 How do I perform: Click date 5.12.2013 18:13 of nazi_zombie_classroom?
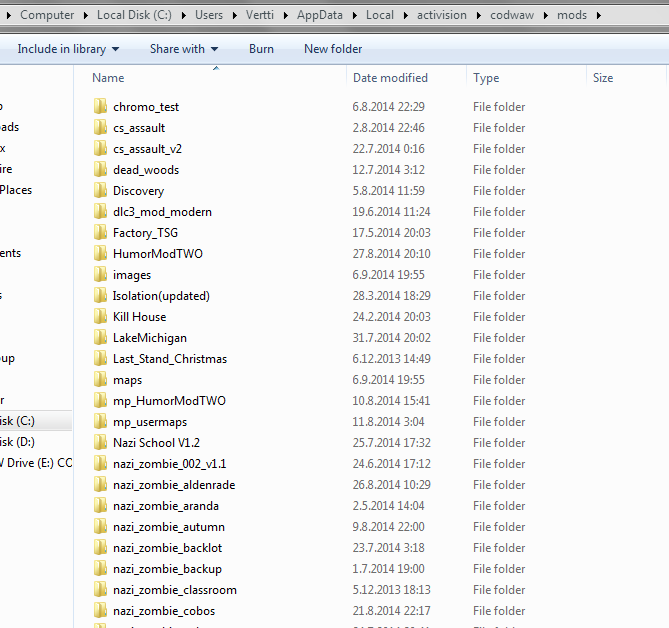pyautogui.click(x=391, y=590)
